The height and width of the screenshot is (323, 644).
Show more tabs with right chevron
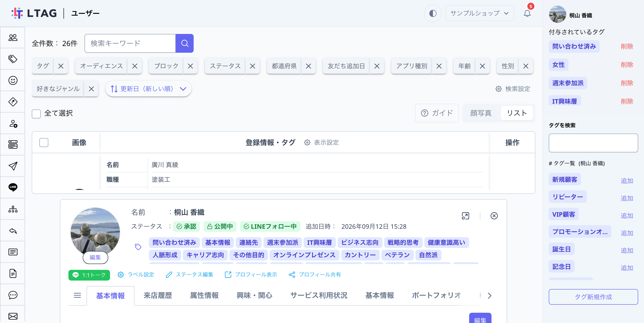[x=489, y=296]
